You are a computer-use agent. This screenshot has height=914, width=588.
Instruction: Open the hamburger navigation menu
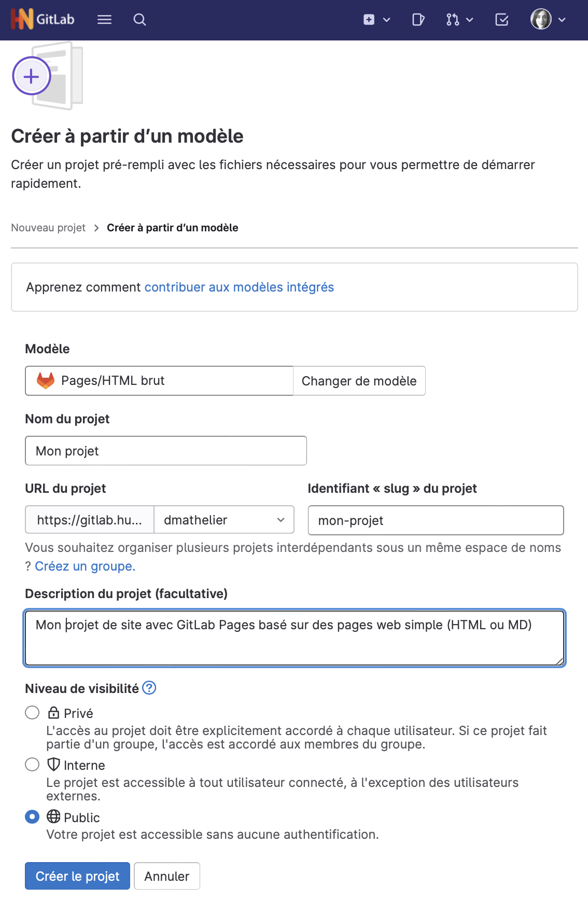click(x=104, y=20)
